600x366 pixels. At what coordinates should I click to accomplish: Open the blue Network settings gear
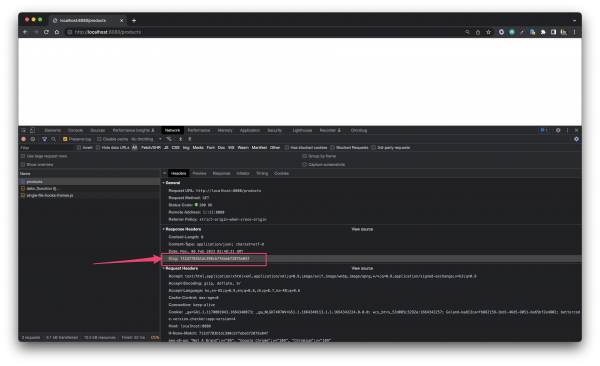576,139
